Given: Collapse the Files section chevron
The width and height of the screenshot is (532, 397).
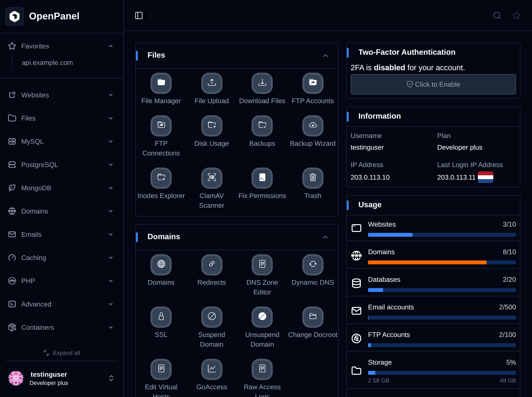Looking at the screenshot, I should pyautogui.click(x=325, y=56).
